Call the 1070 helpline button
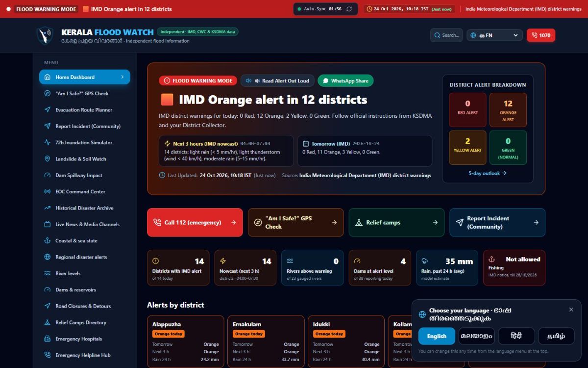This screenshot has width=588, height=368. pyautogui.click(x=541, y=35)
